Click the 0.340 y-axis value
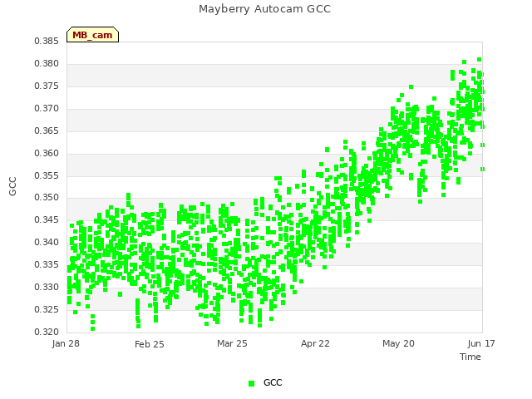Viewport: 532px width, 399px height. [47, 242]
